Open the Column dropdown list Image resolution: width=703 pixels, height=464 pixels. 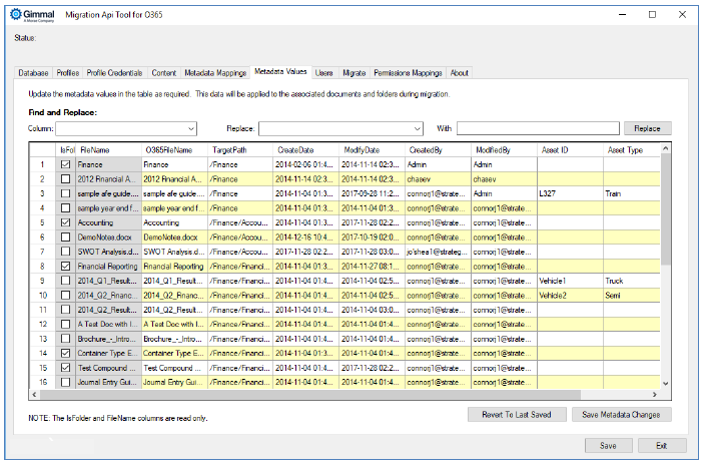pyautogui.click(x=191, y=129)
